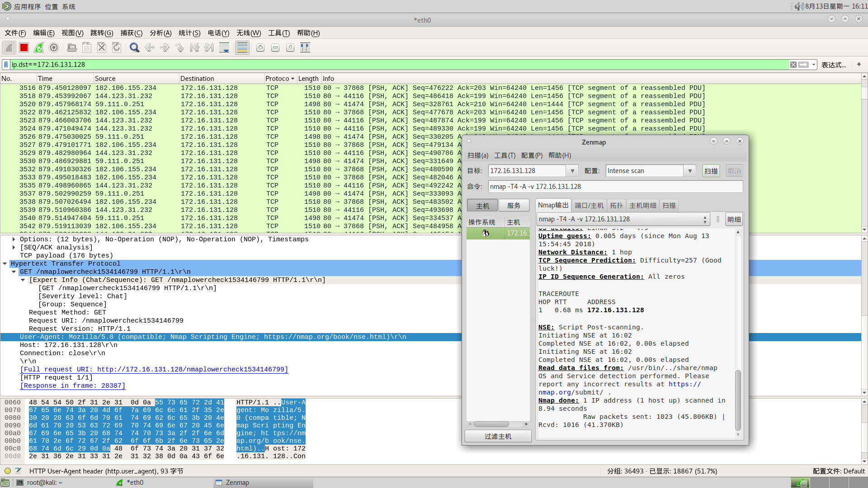Click the Zenmap 扫描 scan button
The image size is (868, 488).
tap(711, 171)
